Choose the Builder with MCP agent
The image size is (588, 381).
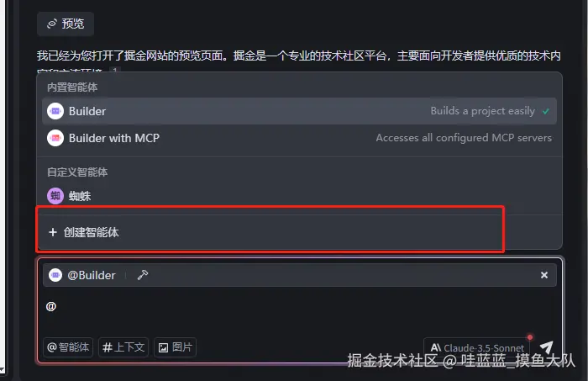click(299, 138)
